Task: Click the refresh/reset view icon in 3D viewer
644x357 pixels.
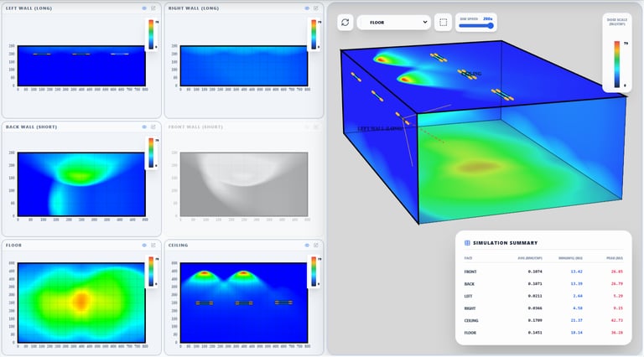Action: (345, 23)
